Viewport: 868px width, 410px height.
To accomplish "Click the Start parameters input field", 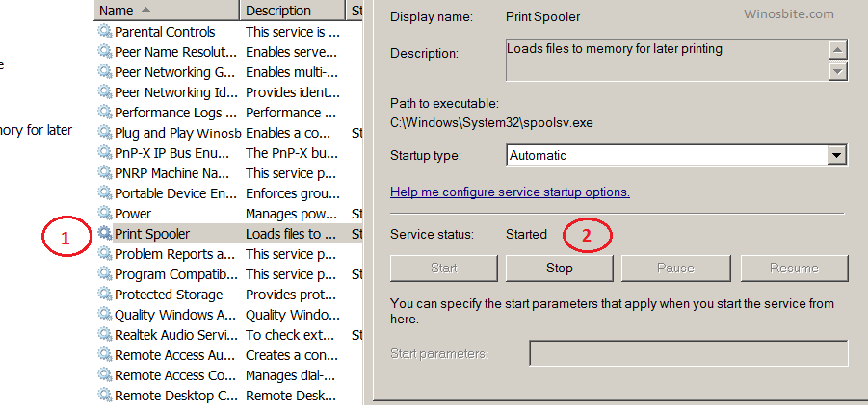I will click(688, 353).
